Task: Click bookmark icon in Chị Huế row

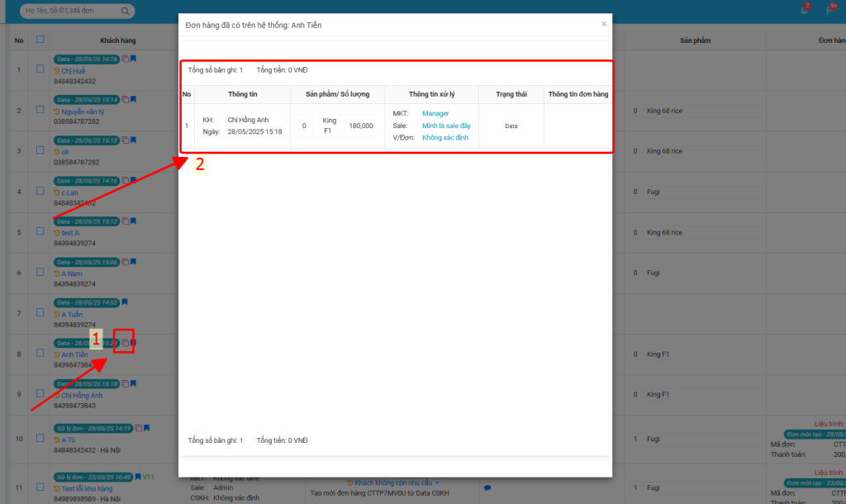Action: click(x=133, y=59)
